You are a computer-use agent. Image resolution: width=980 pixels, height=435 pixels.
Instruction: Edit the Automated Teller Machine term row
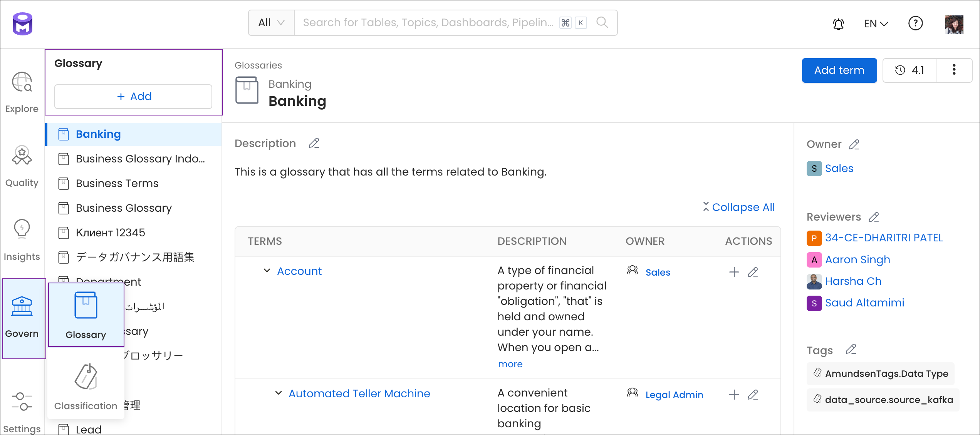click(x=753, y=395)
